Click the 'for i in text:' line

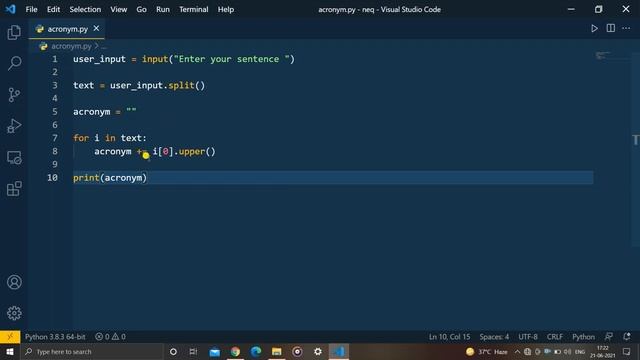[x=110, y=138]
